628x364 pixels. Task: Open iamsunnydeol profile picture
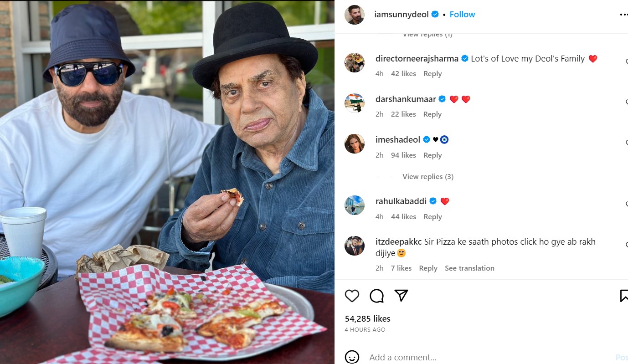355,15
